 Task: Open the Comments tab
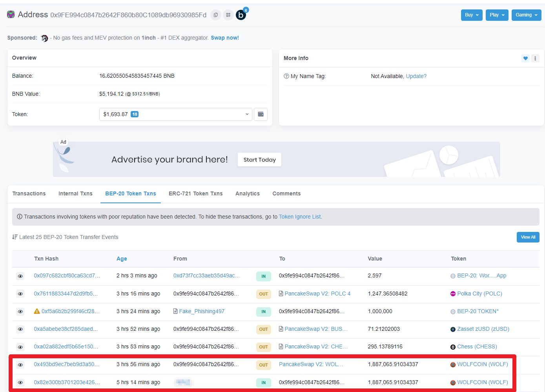tap(286, 193)
